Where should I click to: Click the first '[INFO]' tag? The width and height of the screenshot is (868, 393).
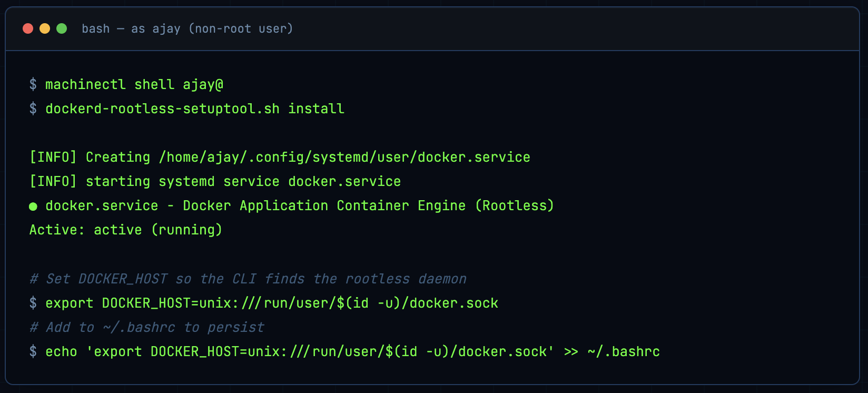click(53, 157)
